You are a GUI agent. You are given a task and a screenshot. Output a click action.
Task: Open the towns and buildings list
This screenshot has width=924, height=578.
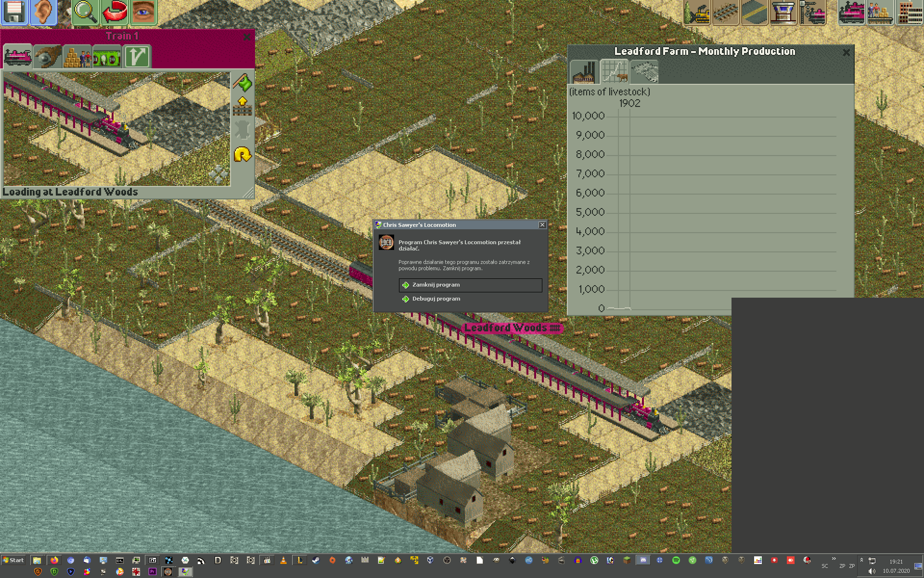(909, 13)
